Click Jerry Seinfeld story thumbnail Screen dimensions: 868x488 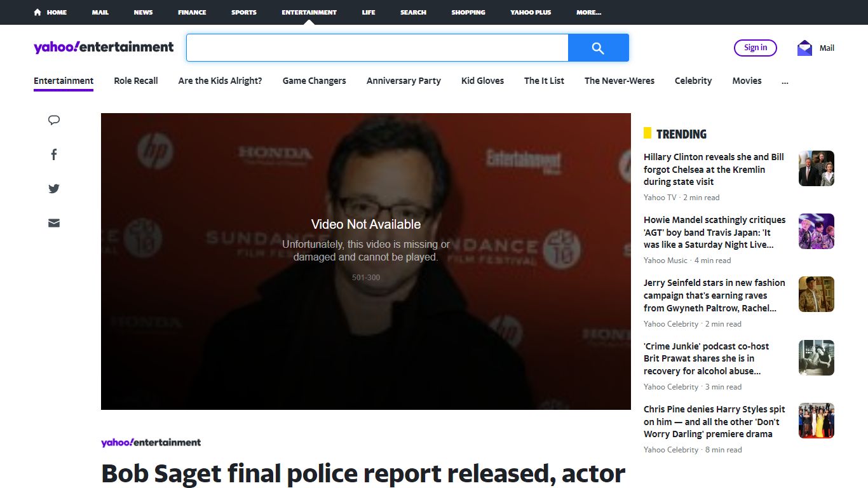point(817,294)
